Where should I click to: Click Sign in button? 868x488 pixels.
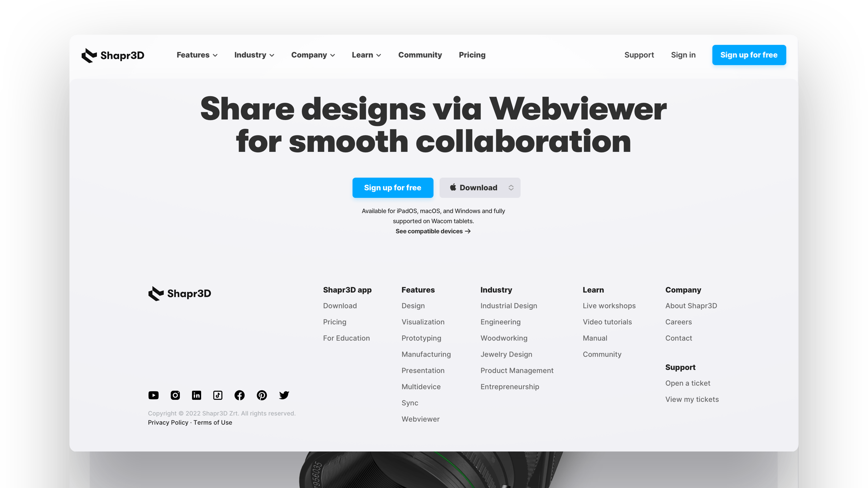point(683,55)
